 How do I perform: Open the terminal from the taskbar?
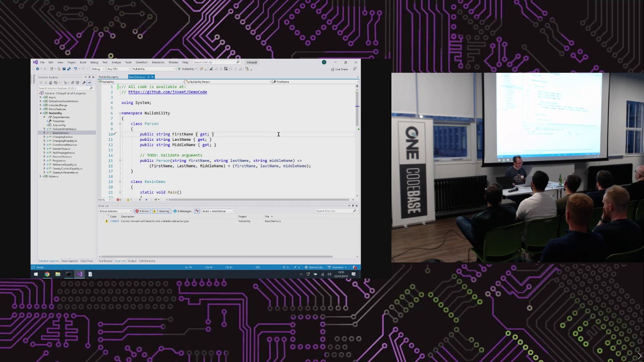(x=68, y=274)
